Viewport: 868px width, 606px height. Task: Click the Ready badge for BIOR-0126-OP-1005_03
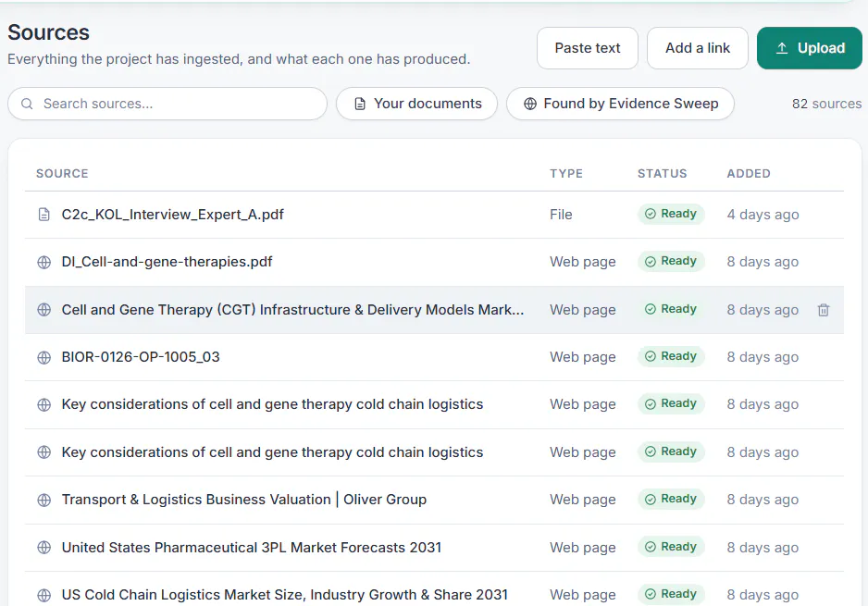click(671, 356)
